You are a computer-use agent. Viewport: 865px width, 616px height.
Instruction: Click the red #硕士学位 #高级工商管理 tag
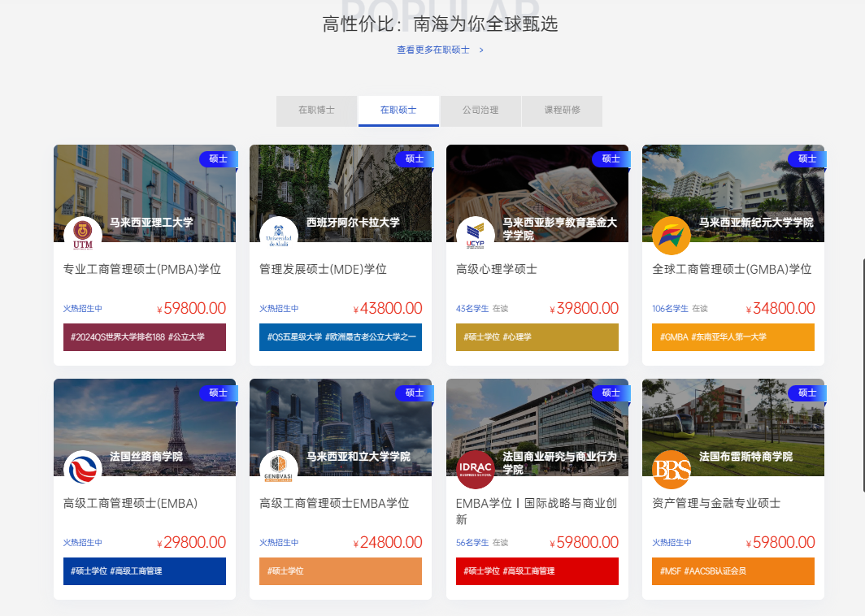pos(537,571)
